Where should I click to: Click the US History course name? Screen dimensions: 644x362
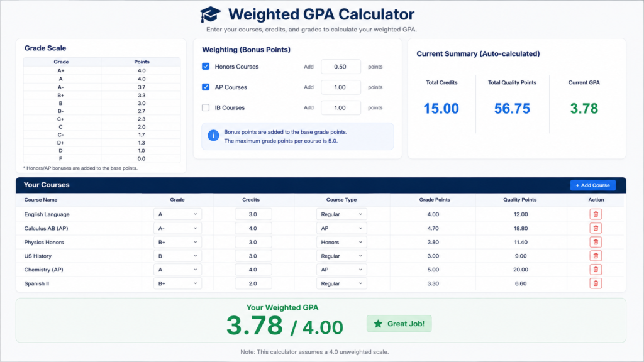pyautogui.click(x=38, y=256)
